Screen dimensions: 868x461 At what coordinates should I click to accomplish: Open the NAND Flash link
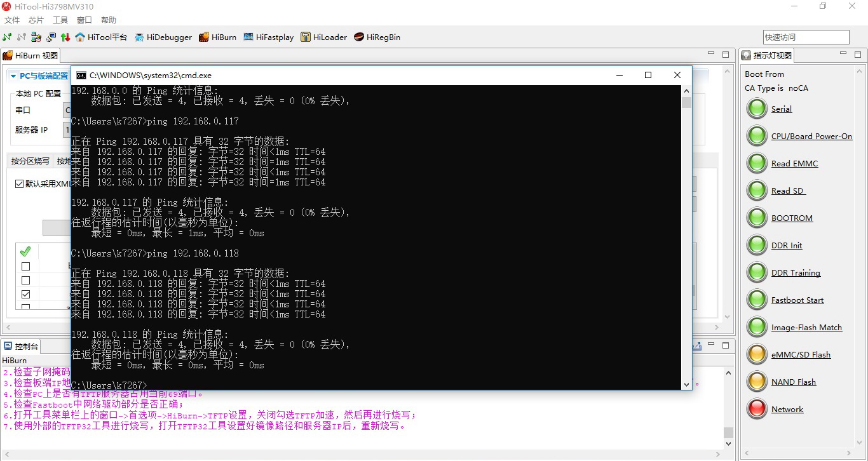[794, 382]
